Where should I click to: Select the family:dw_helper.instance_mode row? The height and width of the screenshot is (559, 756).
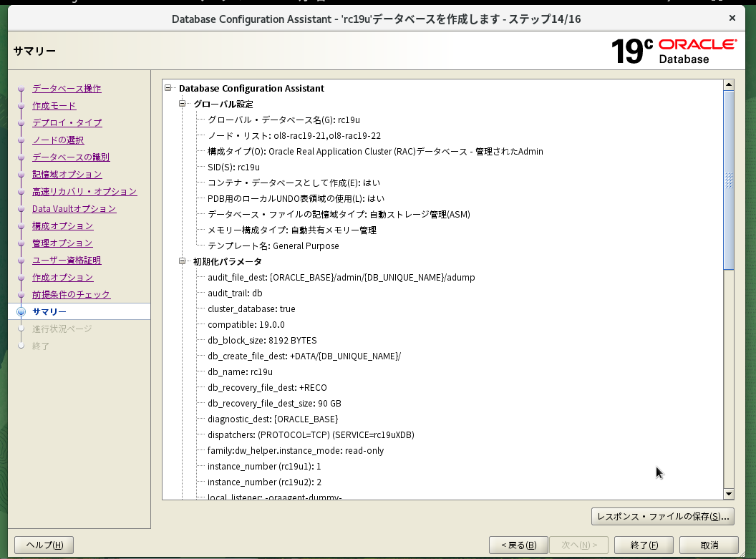pos(296,451)
